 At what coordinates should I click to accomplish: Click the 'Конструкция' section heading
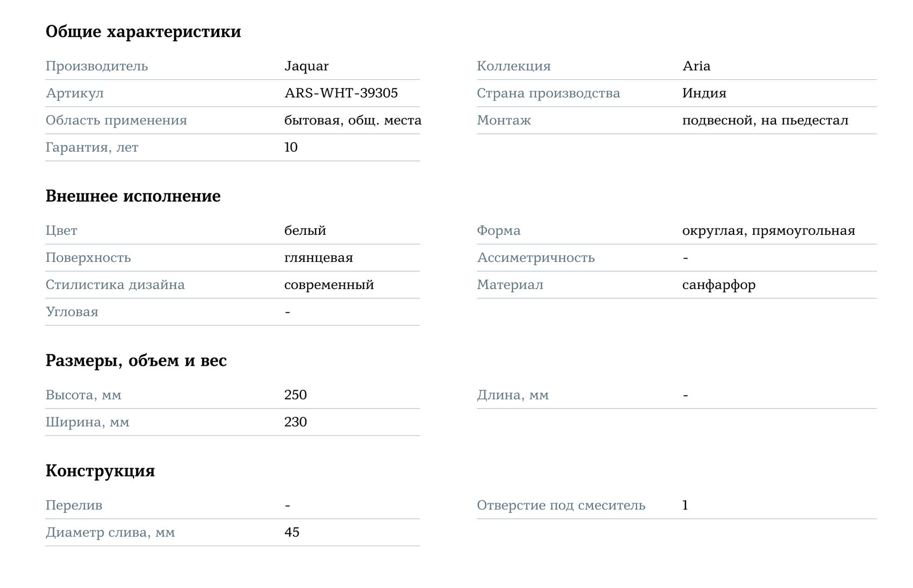point(100,471)
